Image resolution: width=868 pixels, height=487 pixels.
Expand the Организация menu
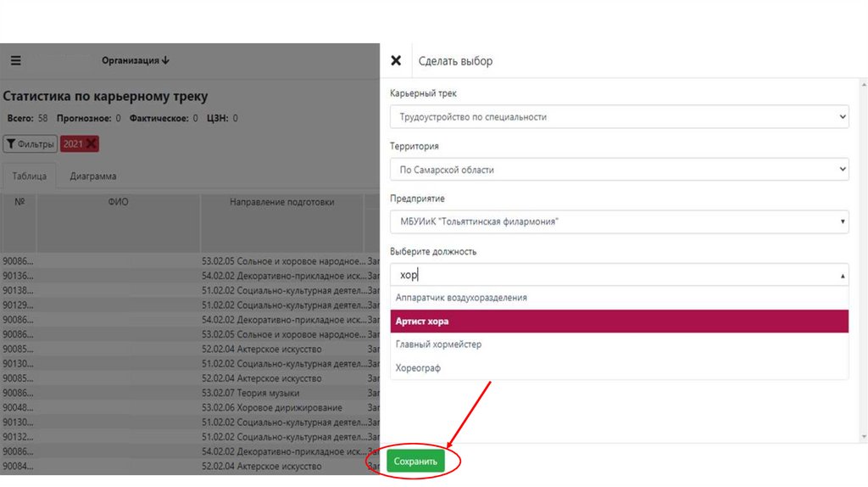click(136, 60)
